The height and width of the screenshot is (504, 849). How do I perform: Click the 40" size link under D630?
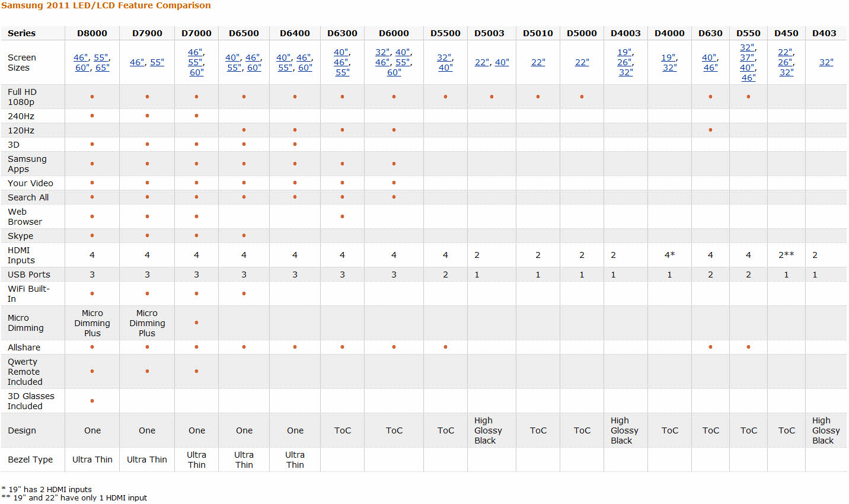[710, 58]
